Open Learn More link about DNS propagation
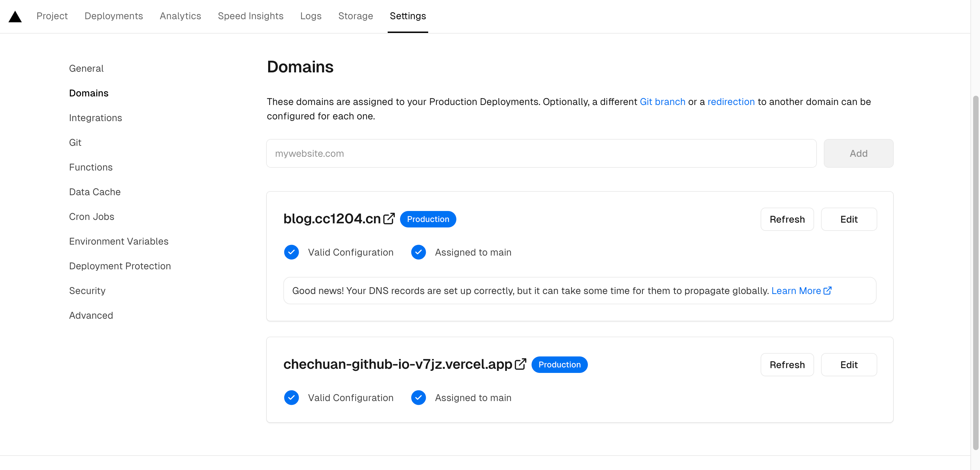980x470 pixels. [801, 291]
